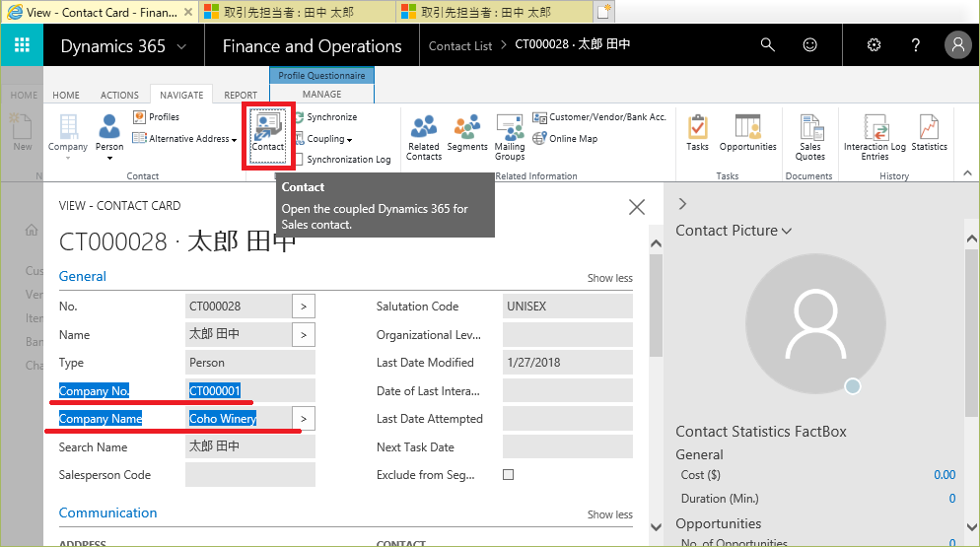Click the Cost ($) value 0.00

tap(945, 475)
